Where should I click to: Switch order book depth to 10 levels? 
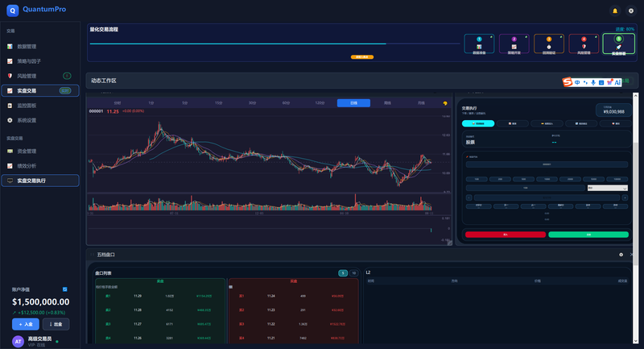(x=353, y=273)
